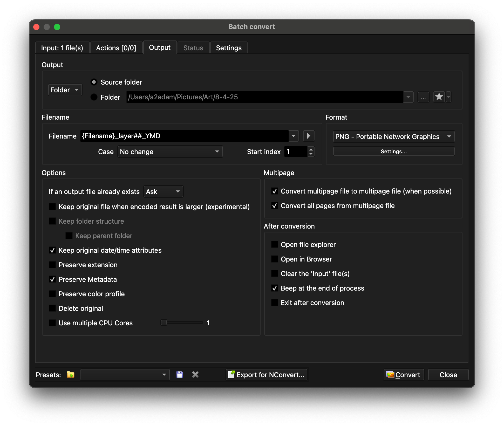Click the format Settings... button
The image size is (504, 426).
click(x=394, y=152)
